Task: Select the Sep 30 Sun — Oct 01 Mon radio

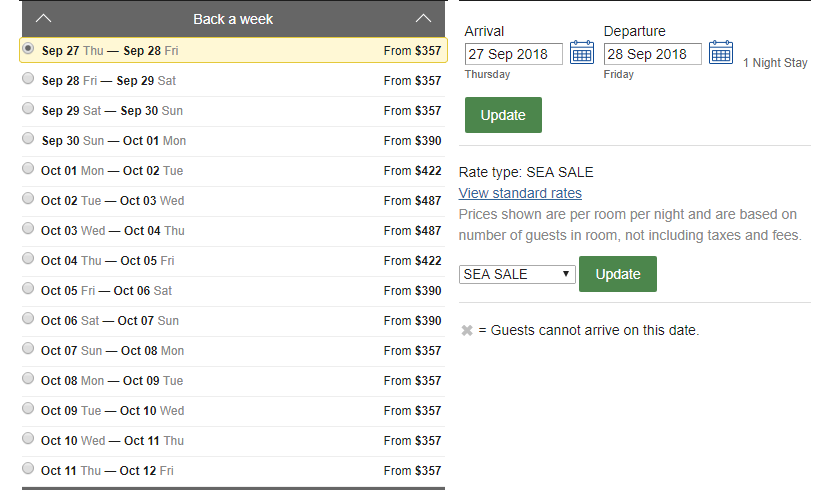Action: (28, 138)
